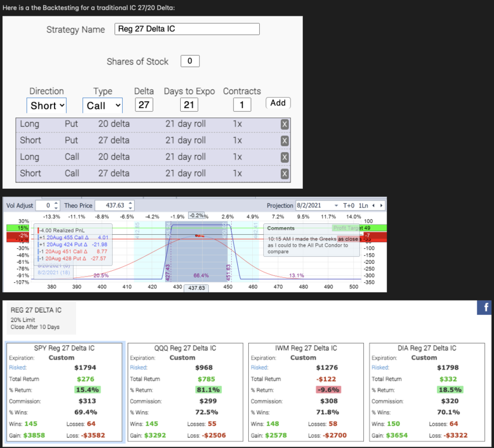This screenshot has height=448, width=494.
Task: Click the REG 27 DELTA IC summary heading
Action: pyautogui.click(x=36, y=310)
